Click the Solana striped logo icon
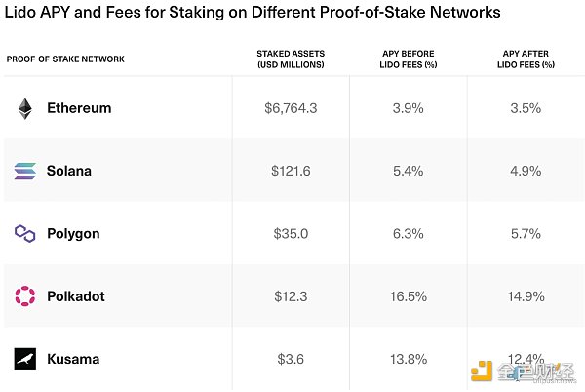The width and height of the screenshot is (585, 392). click(x=24, y=171)
